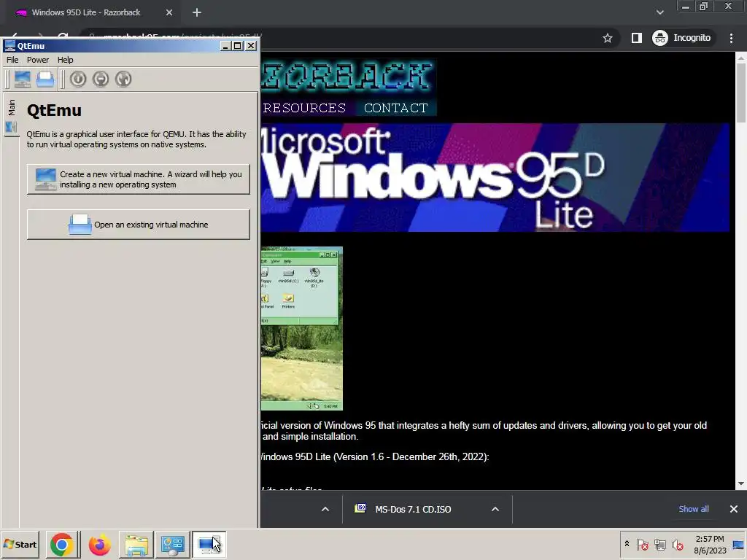Show hidden tray icons arrow

pos(627,544)
